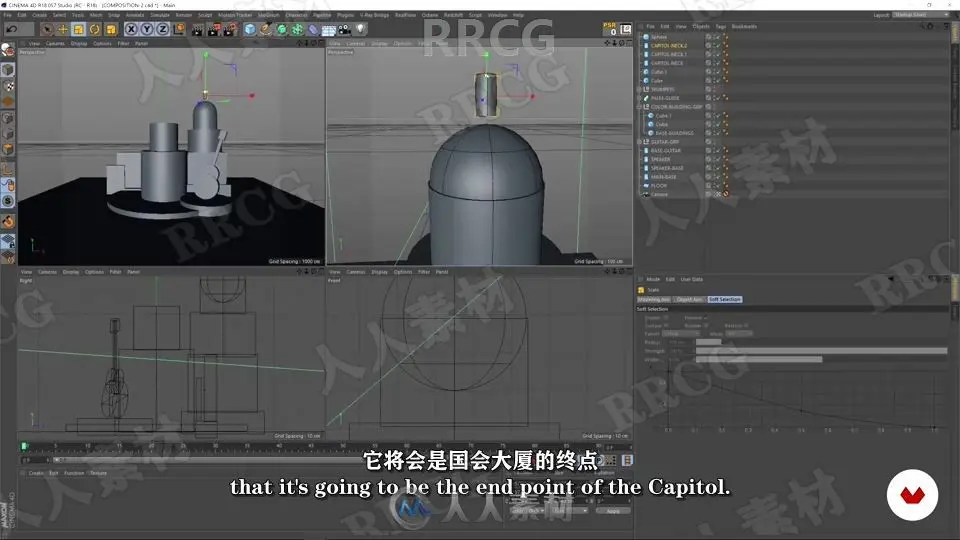Toggle enable checkmark for CAPITOL-NECK.2

click(717, 45)
